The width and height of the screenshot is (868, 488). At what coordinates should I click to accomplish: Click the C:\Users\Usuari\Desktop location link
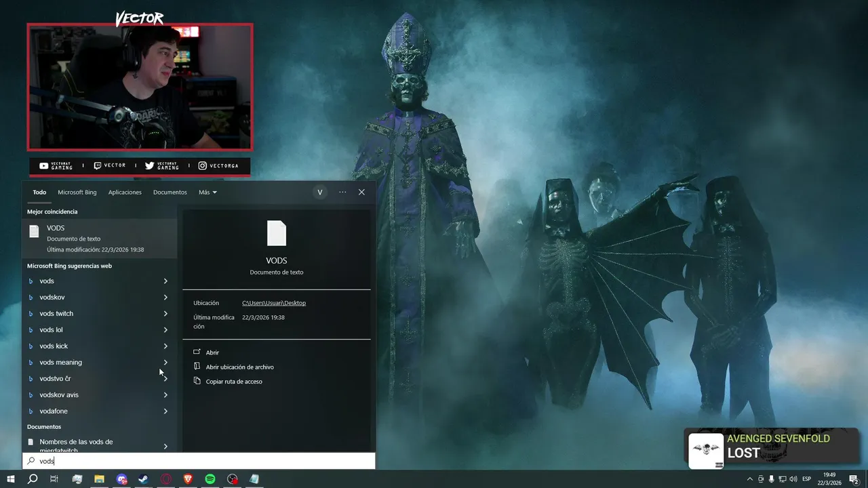[x=274, y=303]
